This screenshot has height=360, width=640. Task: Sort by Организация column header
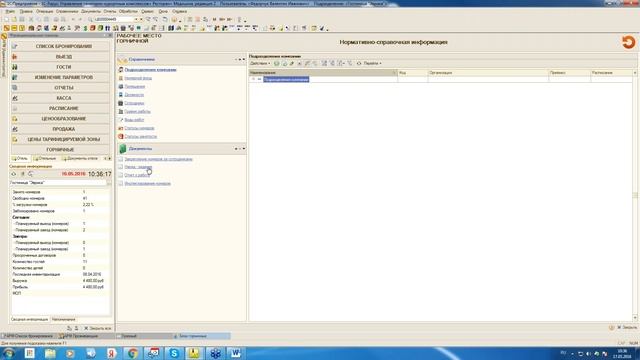point(488,73)
